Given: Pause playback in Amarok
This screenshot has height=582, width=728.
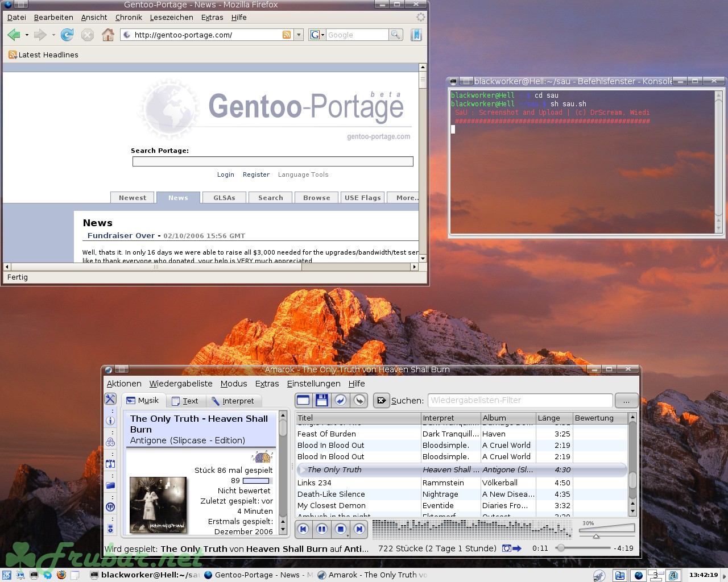Looking at the screenshot, I should [x=322, y=529].
